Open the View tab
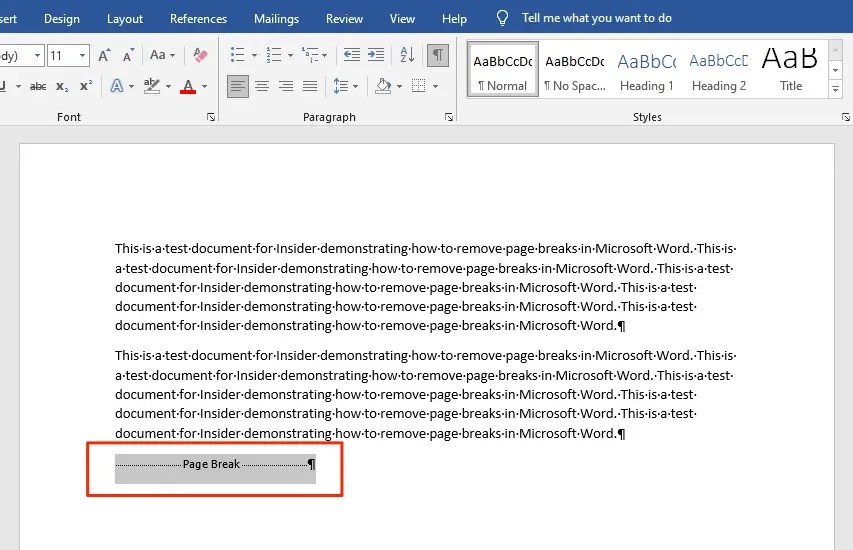Viewport: 853px width, 550px height. pos(402,19)
